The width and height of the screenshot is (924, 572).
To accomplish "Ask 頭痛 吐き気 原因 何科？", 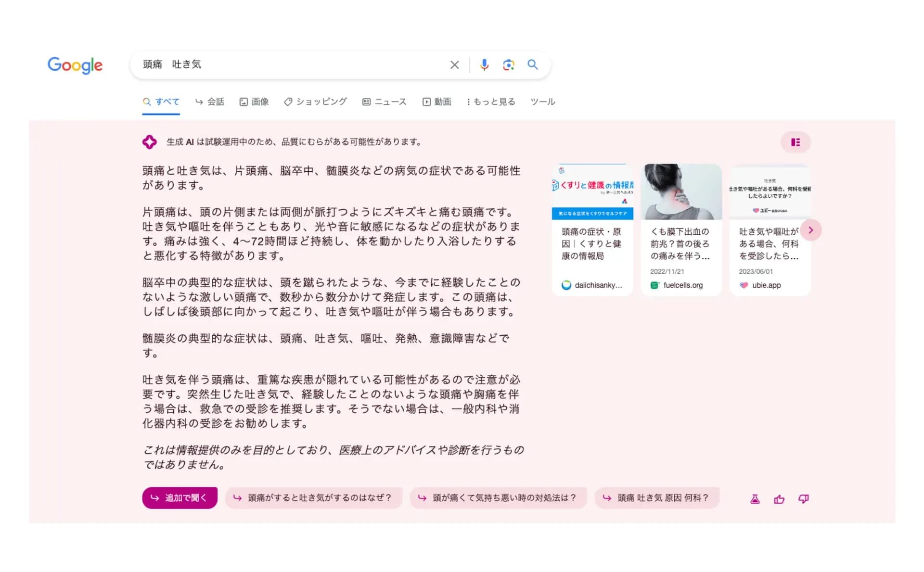I will (657, 498).
